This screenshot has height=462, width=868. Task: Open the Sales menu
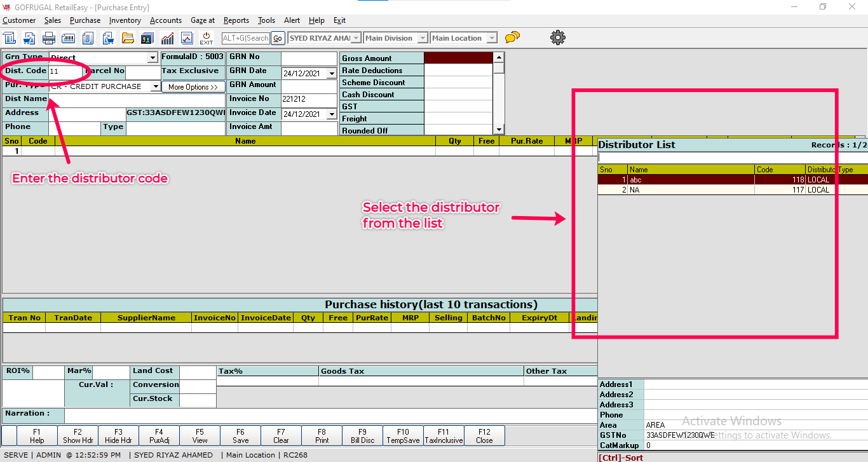click(53, 20)
